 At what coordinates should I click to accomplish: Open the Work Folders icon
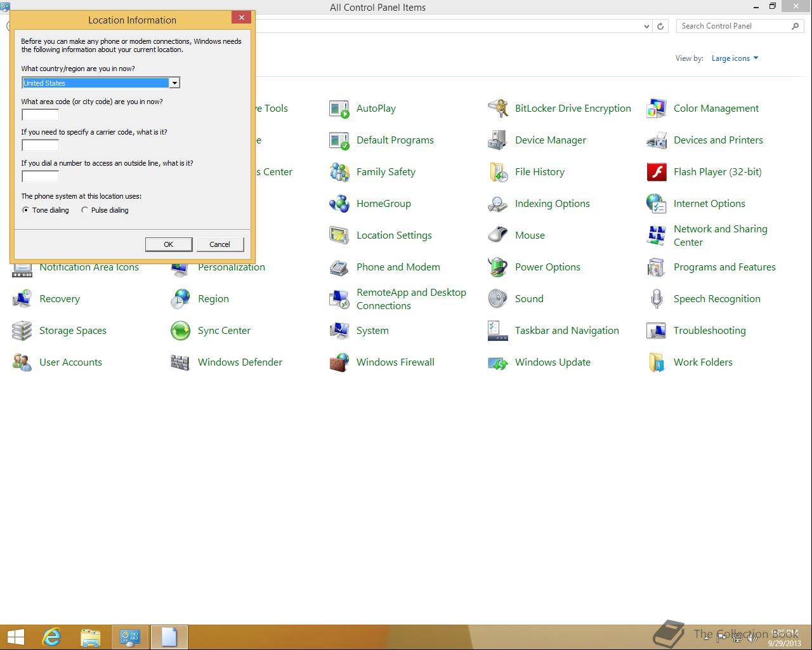pos(657,362)
